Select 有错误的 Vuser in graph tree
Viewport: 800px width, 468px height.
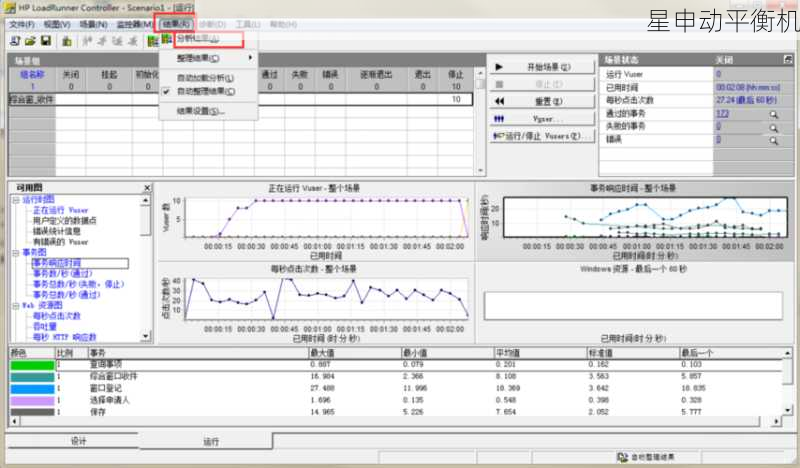click(61, 242)
